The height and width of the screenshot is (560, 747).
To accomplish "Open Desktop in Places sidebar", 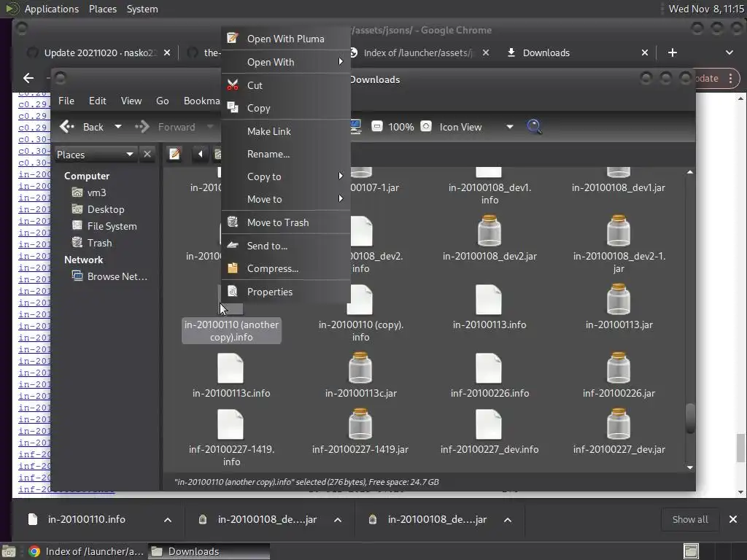I will click(105, 209).
